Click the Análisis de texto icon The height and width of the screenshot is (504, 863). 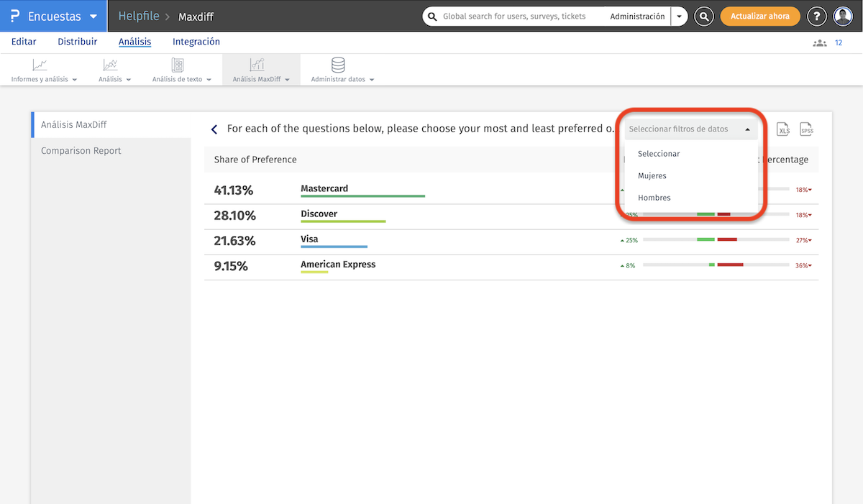pyautogui.click(x=177, y=65)
